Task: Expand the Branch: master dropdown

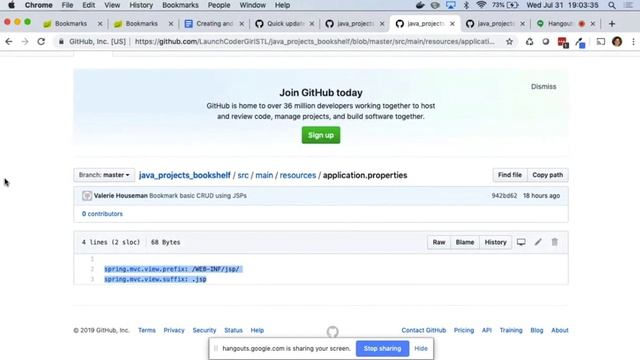Action: (104, 175)
